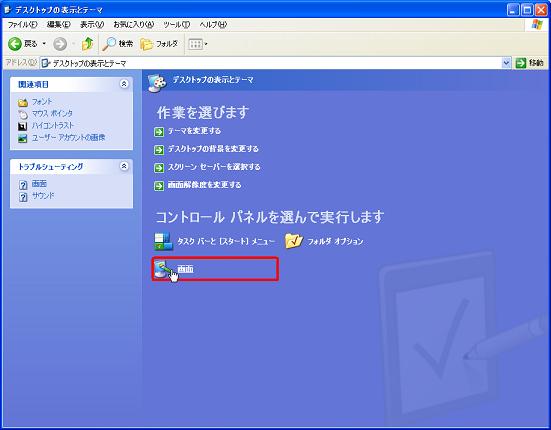Open the ファイル menu
This screenshot has width=551, height=430.
coord(22,25)
